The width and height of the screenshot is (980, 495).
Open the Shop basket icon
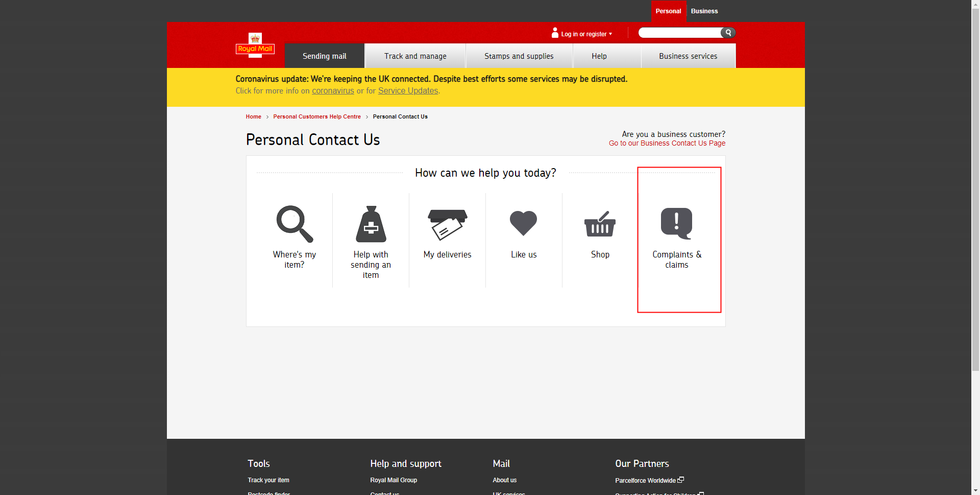click(600, 224)
